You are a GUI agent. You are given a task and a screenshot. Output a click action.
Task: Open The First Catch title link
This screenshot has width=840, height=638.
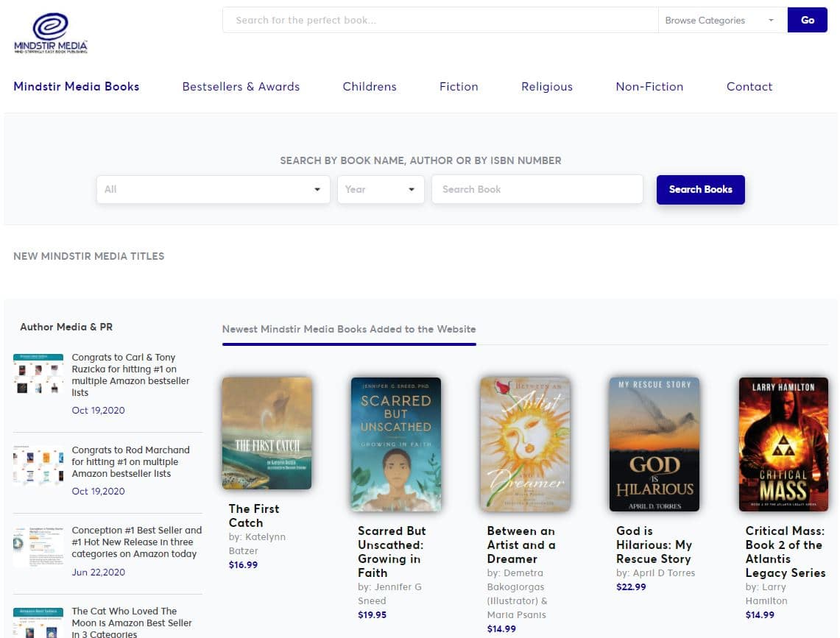pyautogui.click(x=254, y=515)
